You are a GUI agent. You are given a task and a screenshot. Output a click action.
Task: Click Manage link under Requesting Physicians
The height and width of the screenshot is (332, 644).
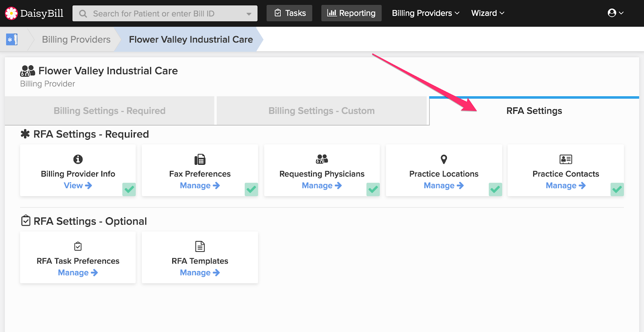(322, 185)
